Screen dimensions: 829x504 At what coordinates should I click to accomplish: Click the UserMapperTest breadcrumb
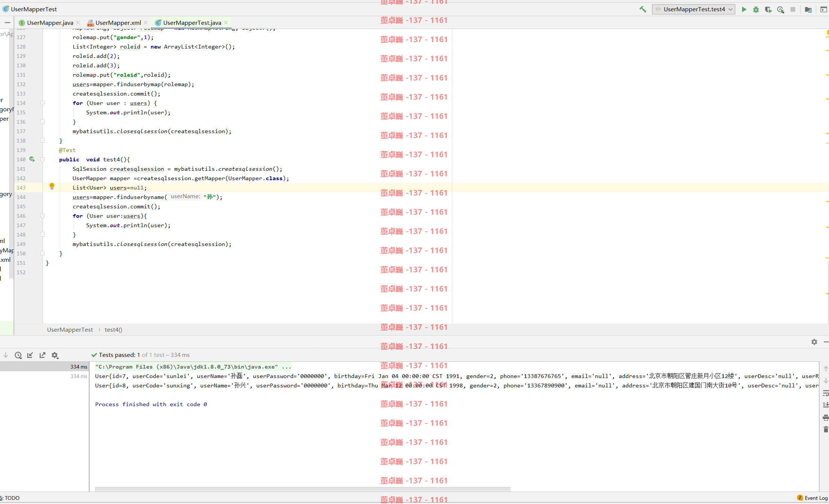pos(70,329)
